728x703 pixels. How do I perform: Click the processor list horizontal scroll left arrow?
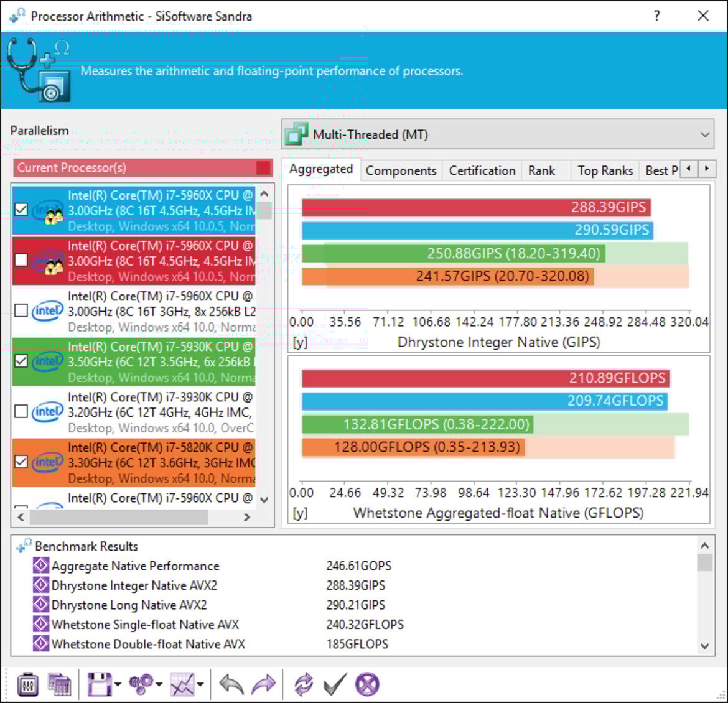pos(21,517)
